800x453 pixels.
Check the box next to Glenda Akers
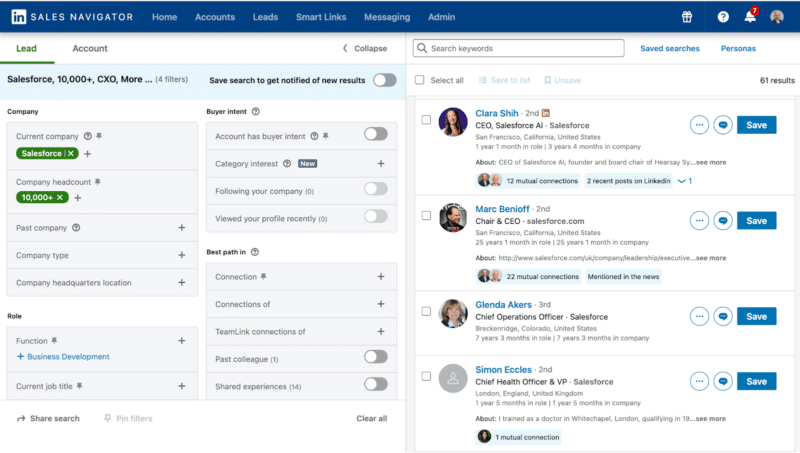[x=426, y=311]
